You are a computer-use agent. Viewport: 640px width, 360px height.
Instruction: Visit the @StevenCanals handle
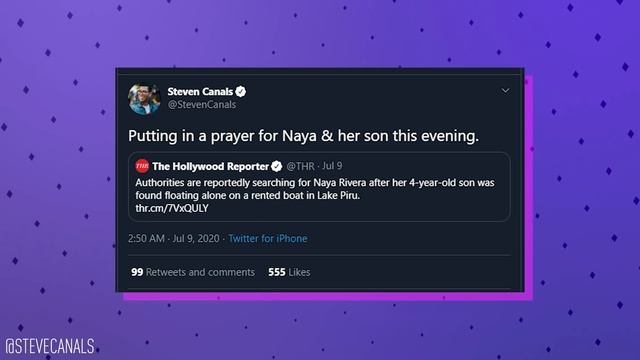coord(202,104)
